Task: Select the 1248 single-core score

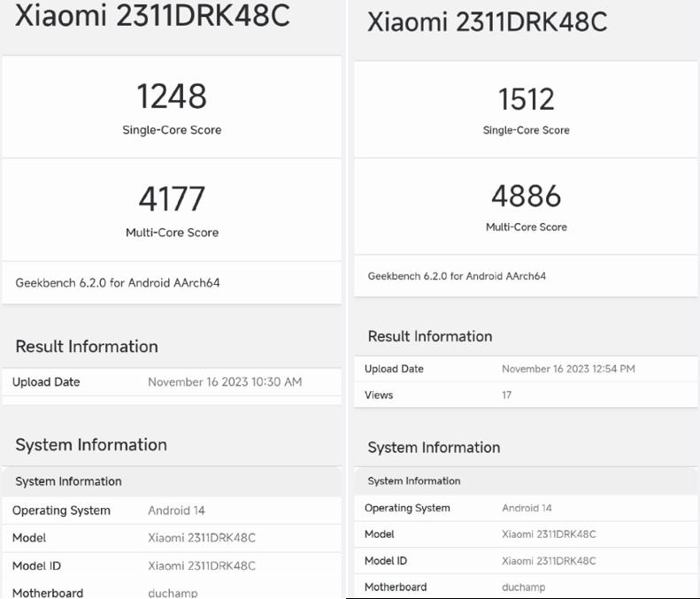Action: (172, 96)
